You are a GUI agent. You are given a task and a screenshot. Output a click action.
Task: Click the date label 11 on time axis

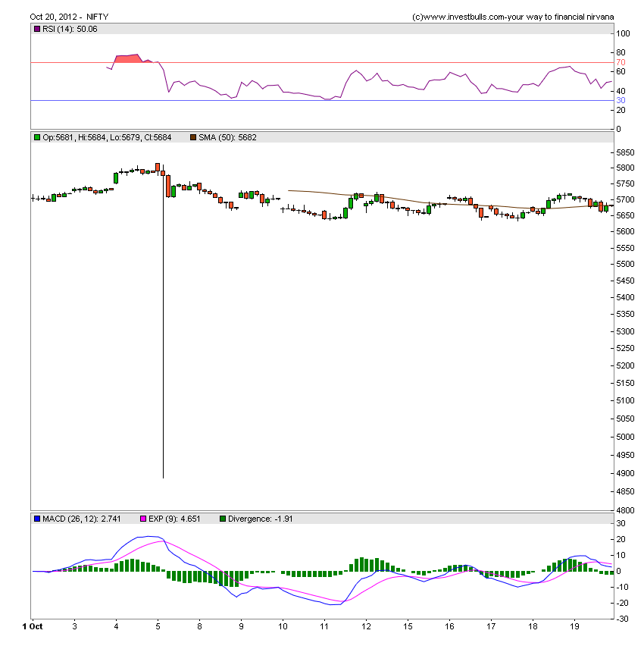pyautogui.click(x=324, y=626)
